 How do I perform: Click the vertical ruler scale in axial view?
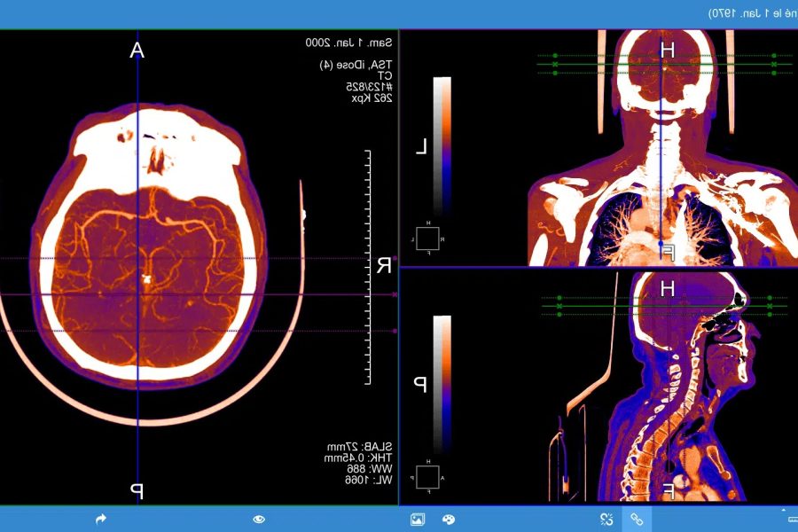368,266
